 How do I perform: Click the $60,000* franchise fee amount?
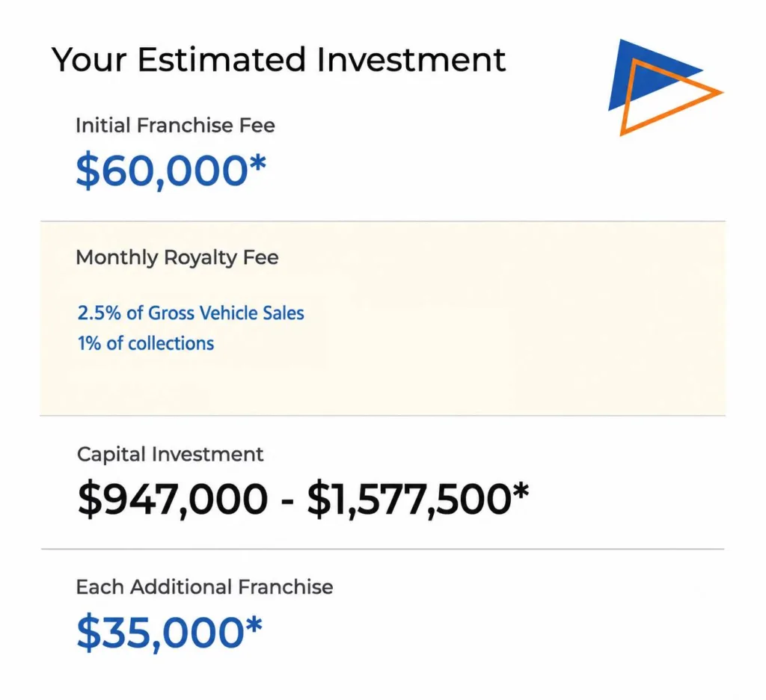pos(171,171)
